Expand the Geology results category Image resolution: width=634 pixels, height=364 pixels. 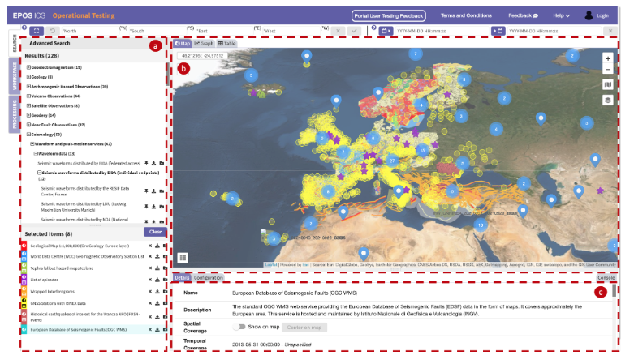(x=28, y=77)
